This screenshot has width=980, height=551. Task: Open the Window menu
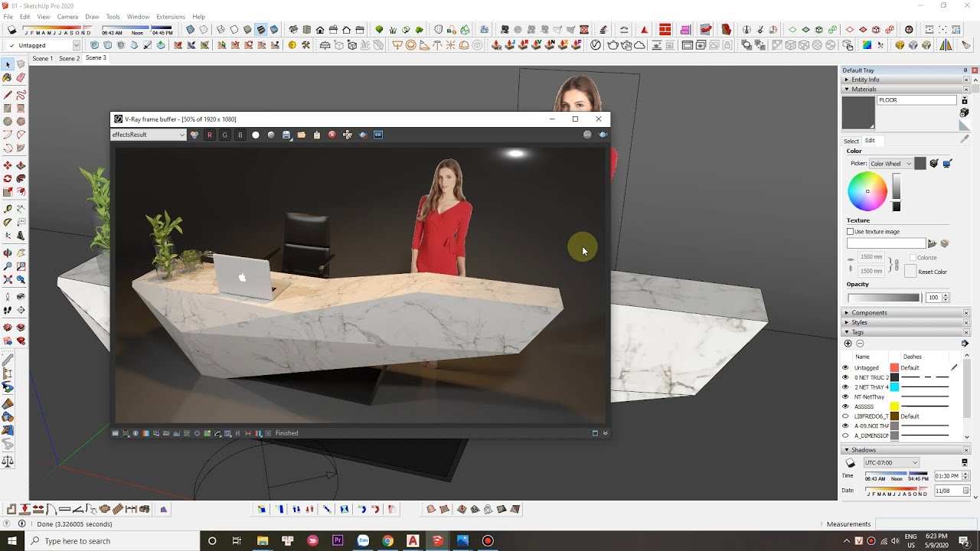(139, 17)
